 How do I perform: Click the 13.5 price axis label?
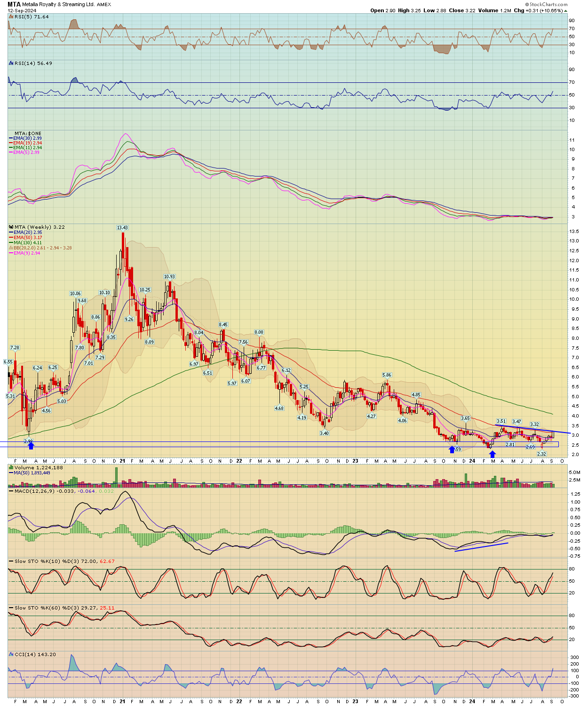[x=574, y=232]
